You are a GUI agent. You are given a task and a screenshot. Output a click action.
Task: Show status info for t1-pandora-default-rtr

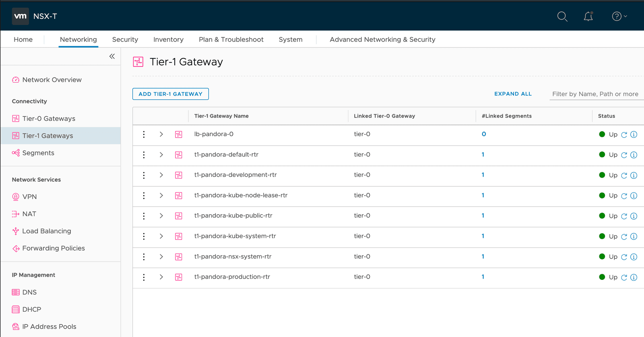tap(634, 155)
